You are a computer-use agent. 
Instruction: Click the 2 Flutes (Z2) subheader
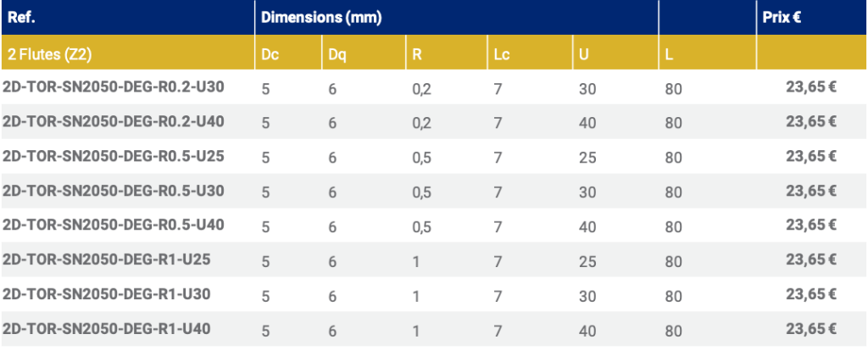pos(49,55)
